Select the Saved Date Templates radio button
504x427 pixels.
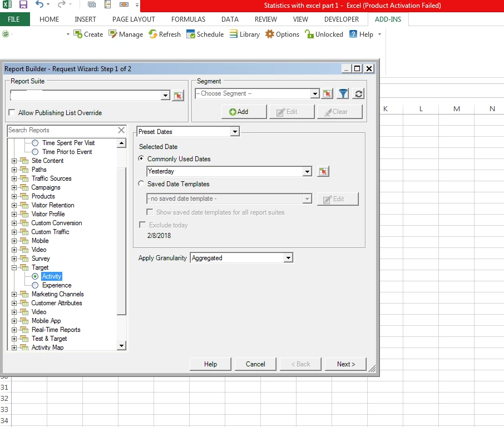click(141, 183)
